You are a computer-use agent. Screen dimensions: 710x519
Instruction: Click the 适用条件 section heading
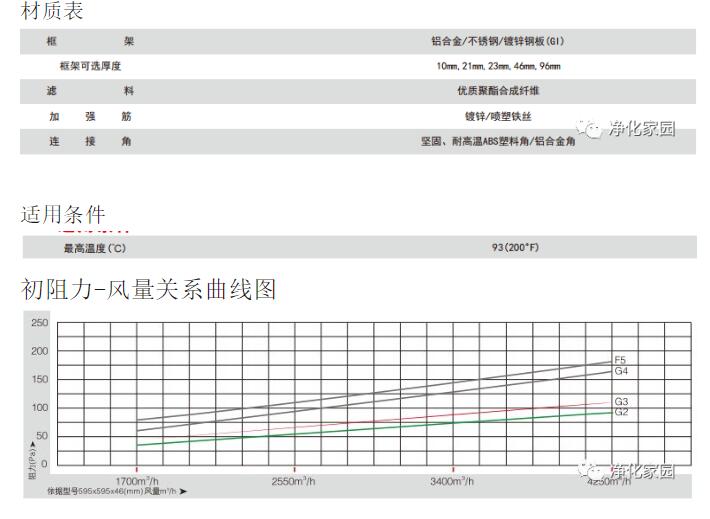coord(63,214)
